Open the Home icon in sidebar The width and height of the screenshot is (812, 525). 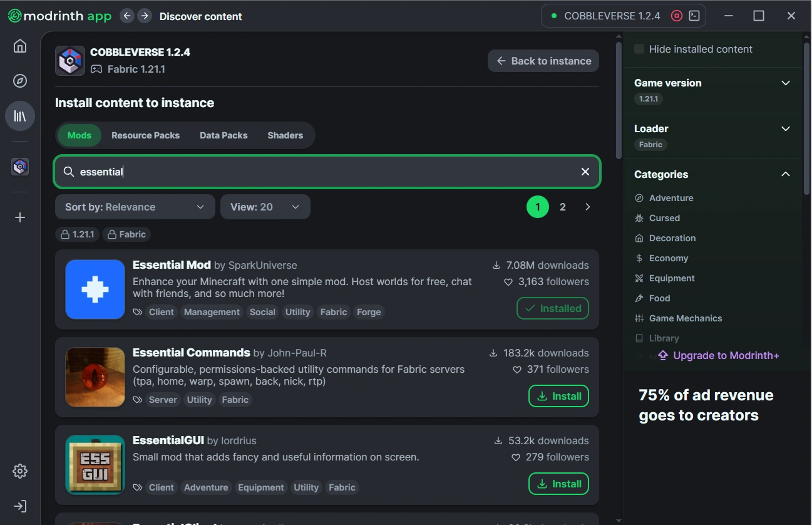point(20,46)
